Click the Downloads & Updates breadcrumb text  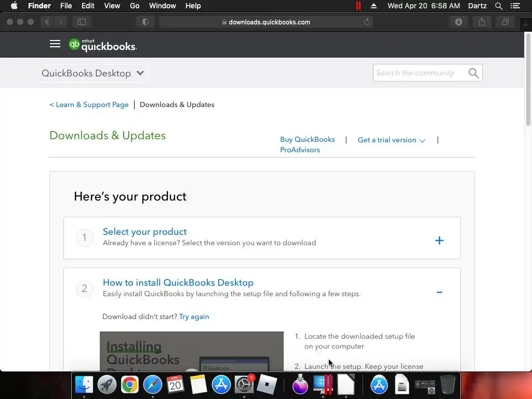(x=177, y=104)
